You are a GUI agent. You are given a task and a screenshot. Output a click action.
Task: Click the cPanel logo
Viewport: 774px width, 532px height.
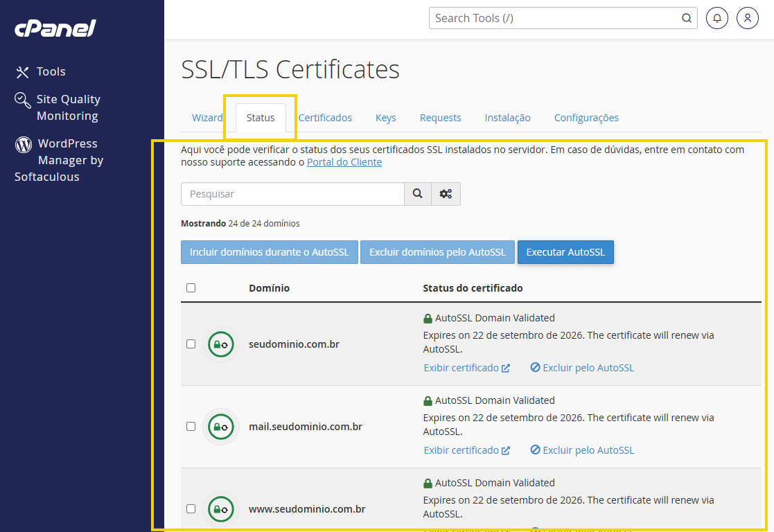[55, 28]
